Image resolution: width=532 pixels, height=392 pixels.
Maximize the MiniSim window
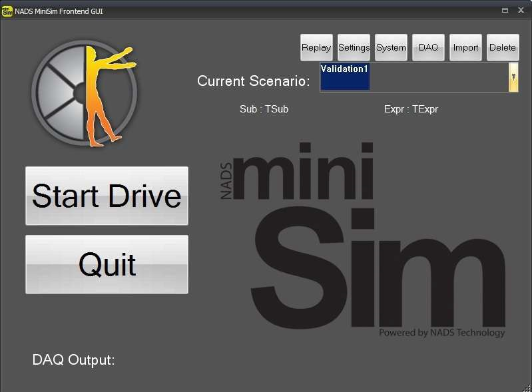pos(505,11)
